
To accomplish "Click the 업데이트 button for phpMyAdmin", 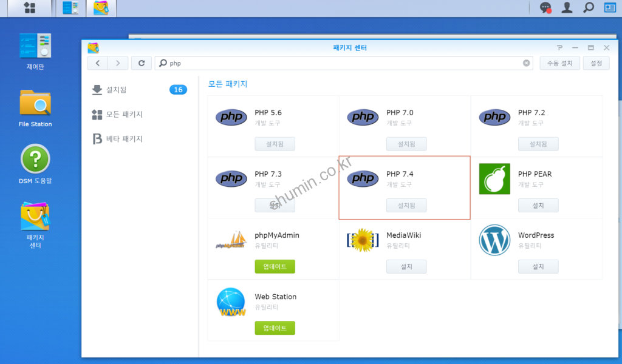I will click(x=275, y=266).
